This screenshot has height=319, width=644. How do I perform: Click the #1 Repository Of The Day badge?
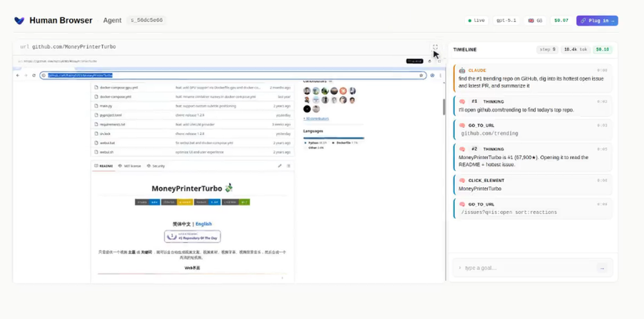(x=193, y=237)
